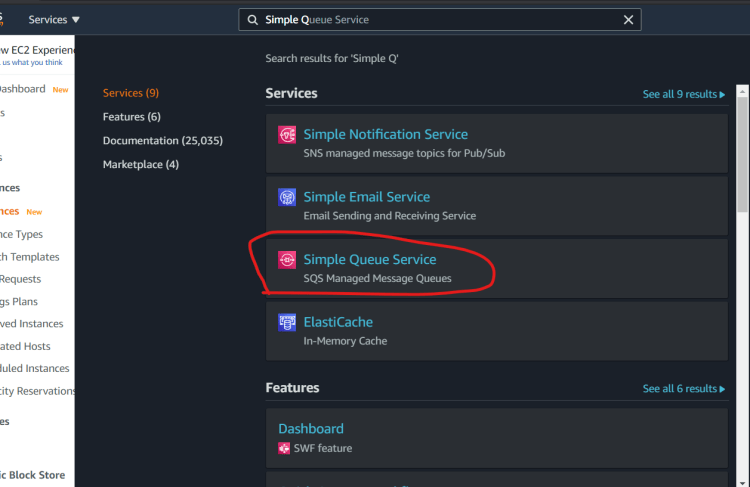Clear the search box with X
This screenshot has width=750, height=487.
(x=629, y=20)
